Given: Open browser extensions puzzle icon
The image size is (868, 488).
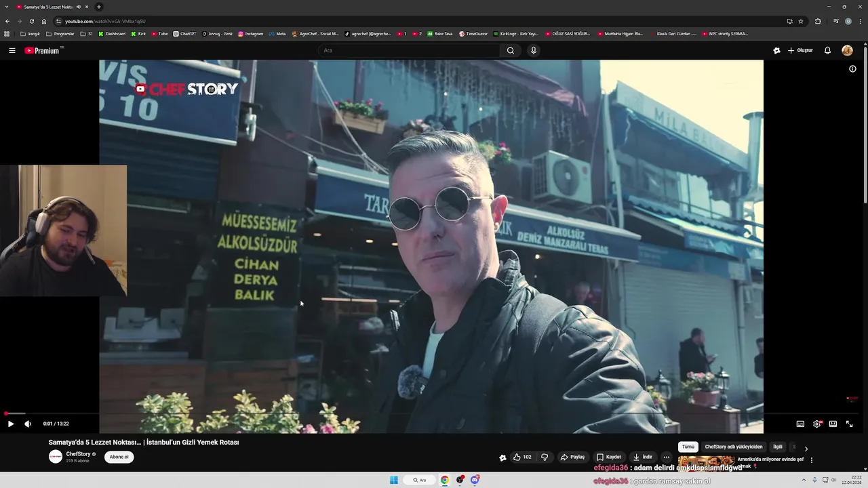Looking at the screenshot, I should tap(818, 21).
